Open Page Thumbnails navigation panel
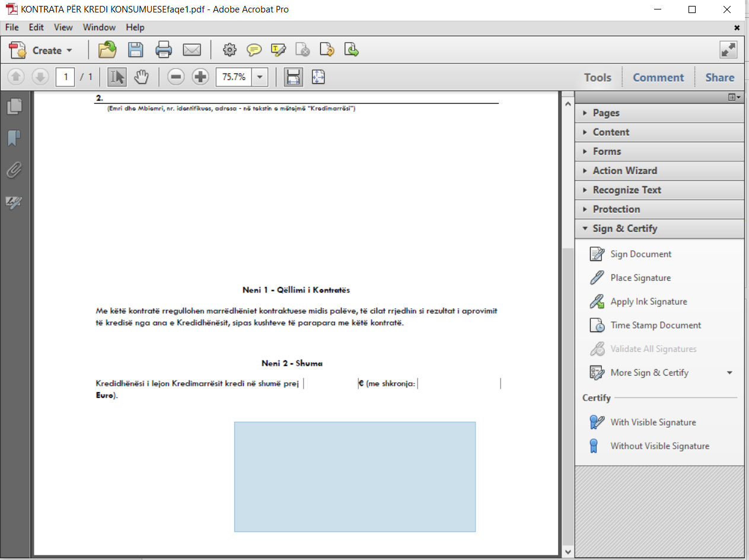Viewport: 749px width, 560px height. point(14,107)
